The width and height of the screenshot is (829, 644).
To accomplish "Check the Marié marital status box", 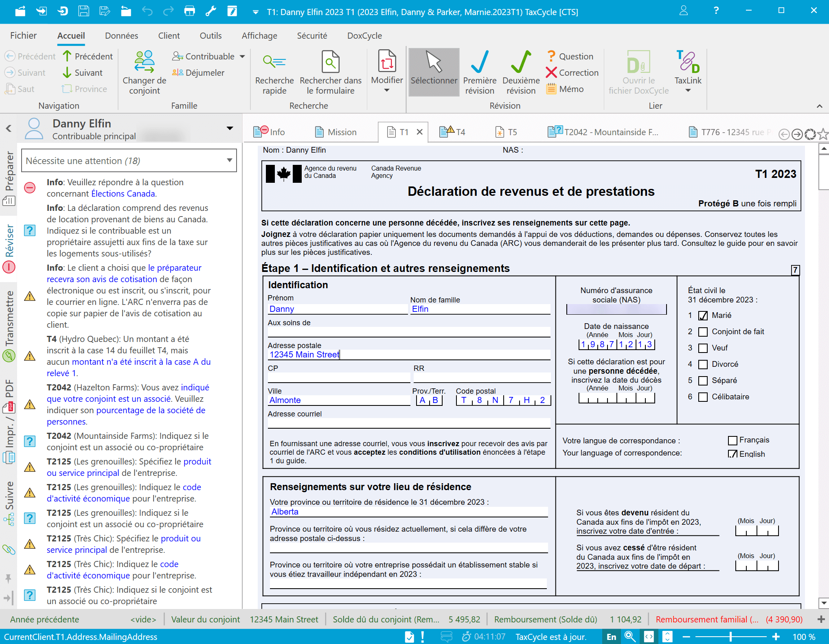I will pyautogui.click(x=703, y=315).
